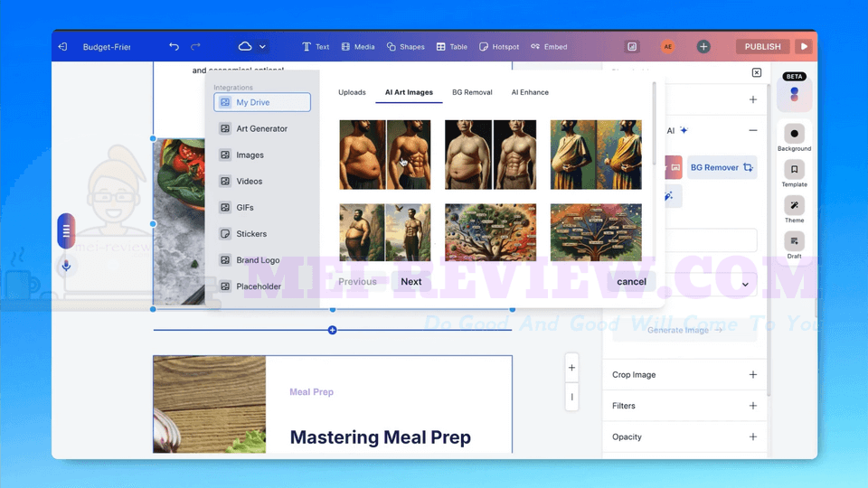
Task: Click the round plus button beside the avatar
Action: tap(703, 47)
